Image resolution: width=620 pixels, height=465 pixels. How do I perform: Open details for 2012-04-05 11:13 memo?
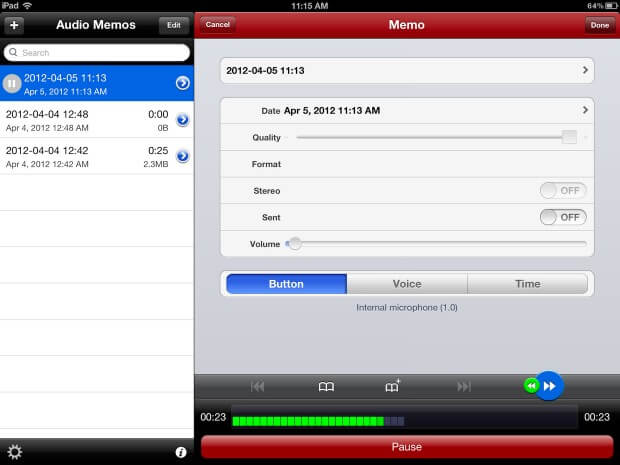click(183, 83)
